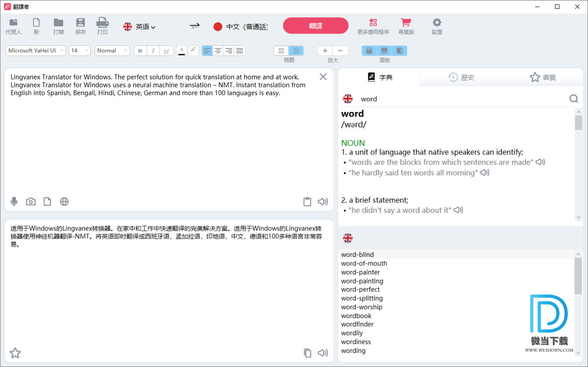Open font color picker A

181,50
